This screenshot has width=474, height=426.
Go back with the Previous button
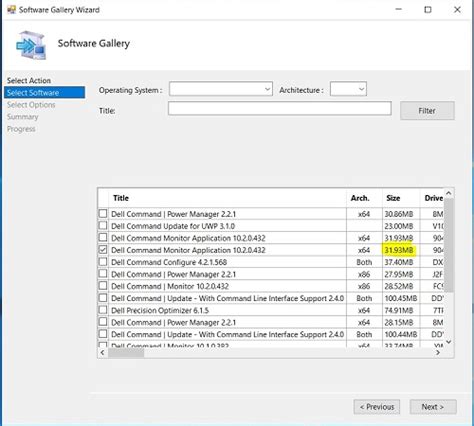377,407
